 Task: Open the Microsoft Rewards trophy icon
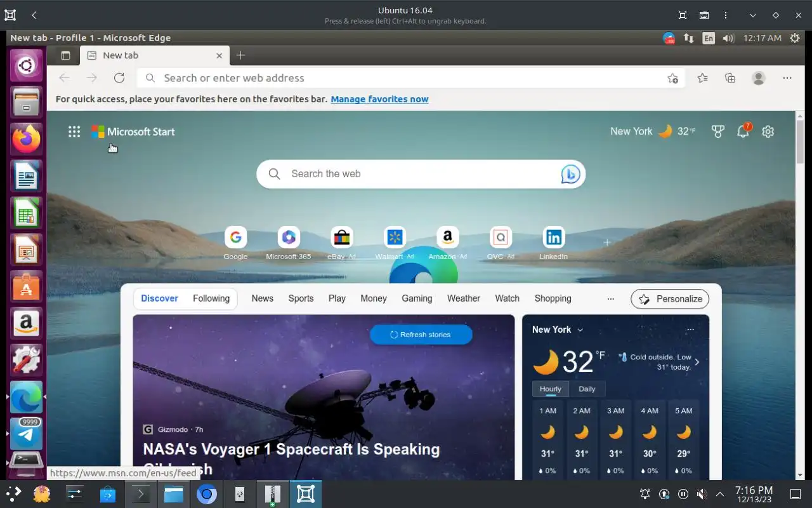[718, 131]
